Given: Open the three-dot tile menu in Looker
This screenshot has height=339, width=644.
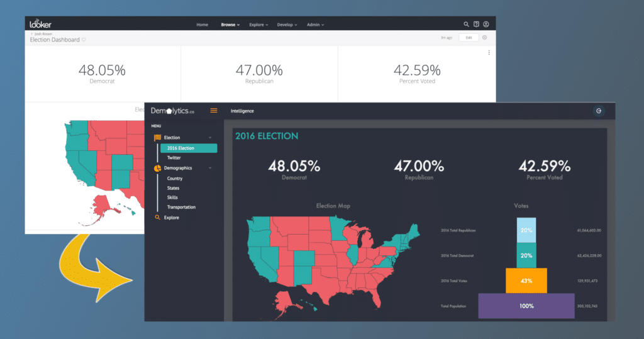Looking at the screenshot, I should coord(489,53).
